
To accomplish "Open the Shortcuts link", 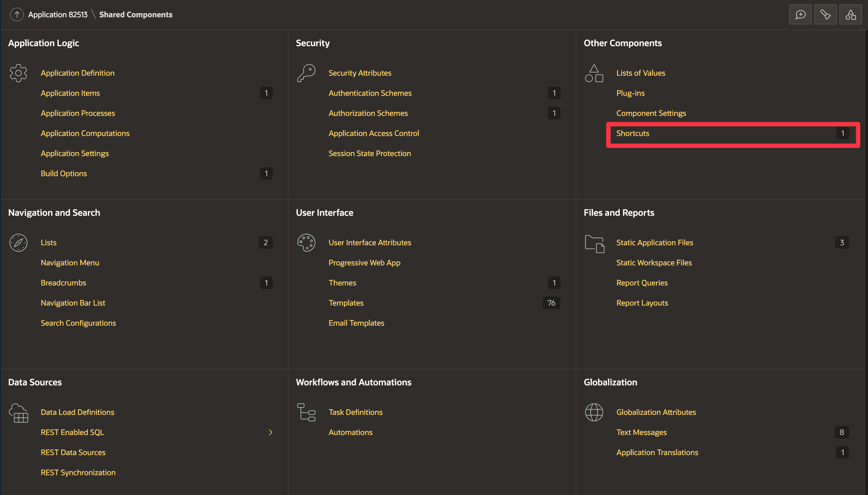I will pyautogui.click(x=632, y=133).
